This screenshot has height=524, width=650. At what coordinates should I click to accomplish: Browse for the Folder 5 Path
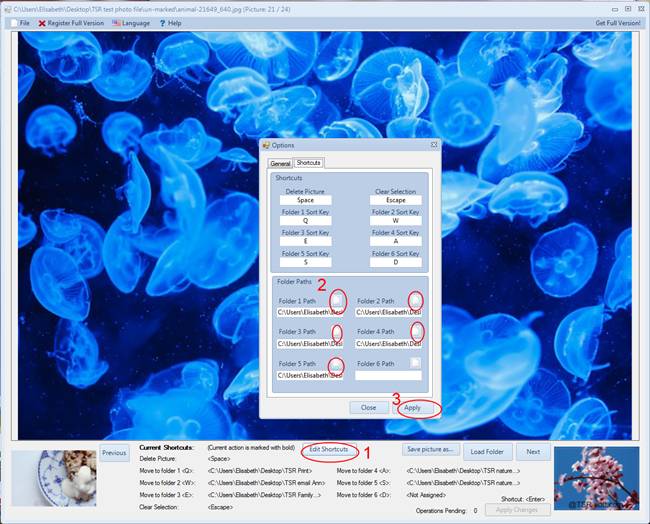[338, 364]
